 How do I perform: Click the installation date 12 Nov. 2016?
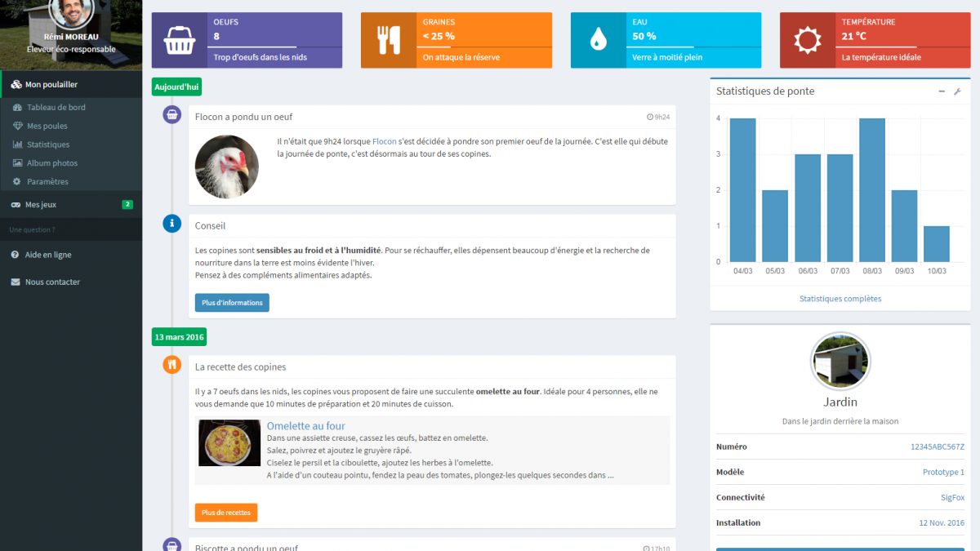coord(942,523)
